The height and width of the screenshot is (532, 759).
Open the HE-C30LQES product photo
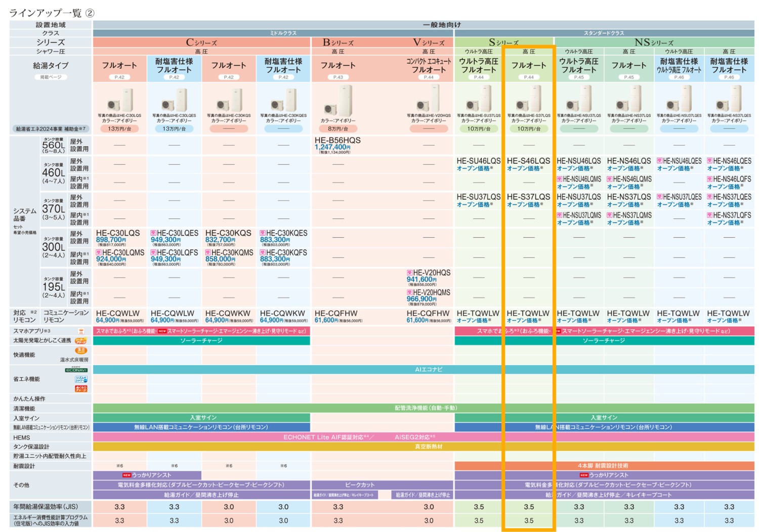click(x=175, y=100)
